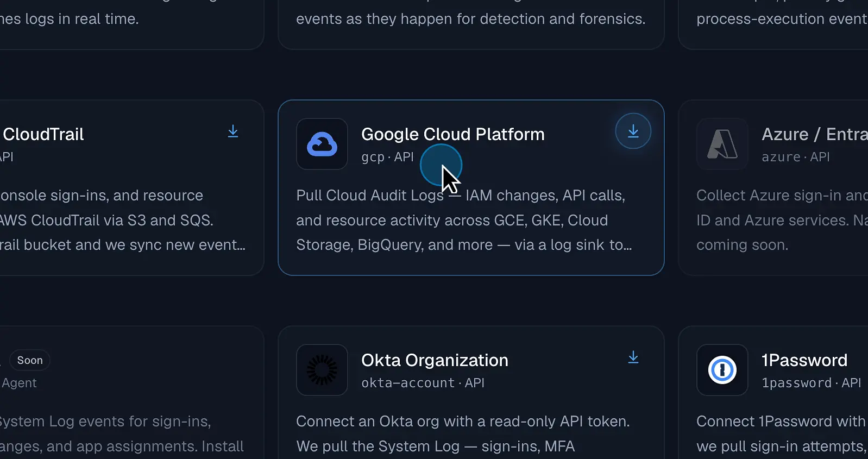Click the '1password · API' subtitle
The width and height of the screenshot is (868, 459).
[812, 383]
